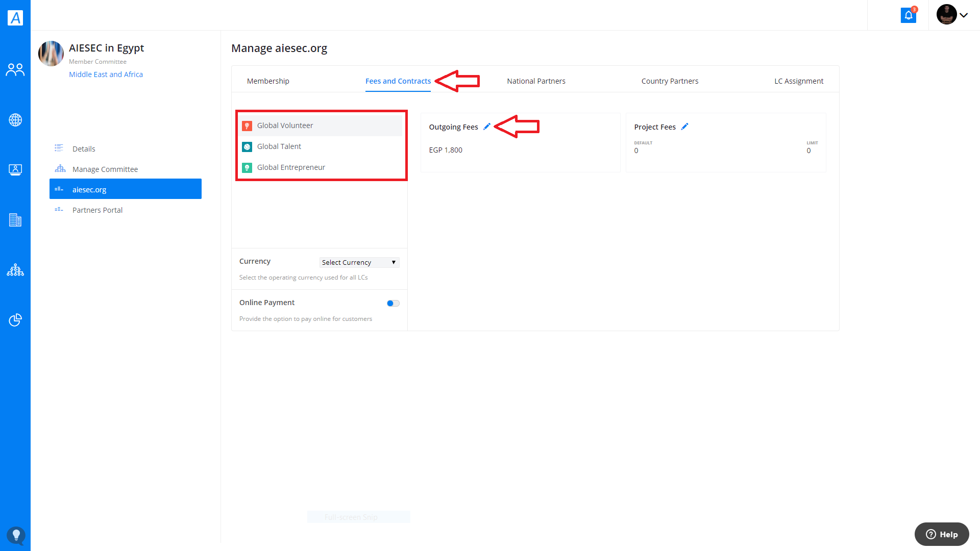The height and width of the screenshot is (551, 980).
Task: Open the Manage Committee menu item
Action: click(x=126, y=169)
